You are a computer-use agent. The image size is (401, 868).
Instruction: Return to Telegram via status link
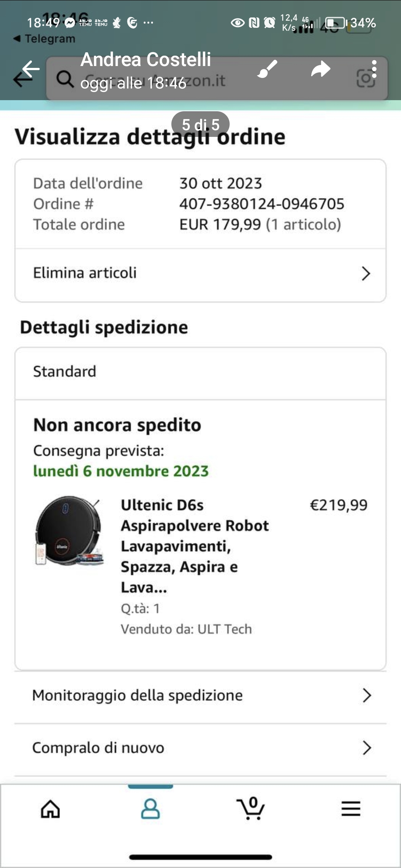pos(45,39)
